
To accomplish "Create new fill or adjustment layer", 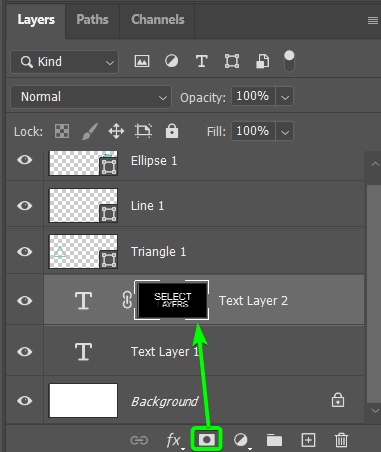I will pos(241,440).
